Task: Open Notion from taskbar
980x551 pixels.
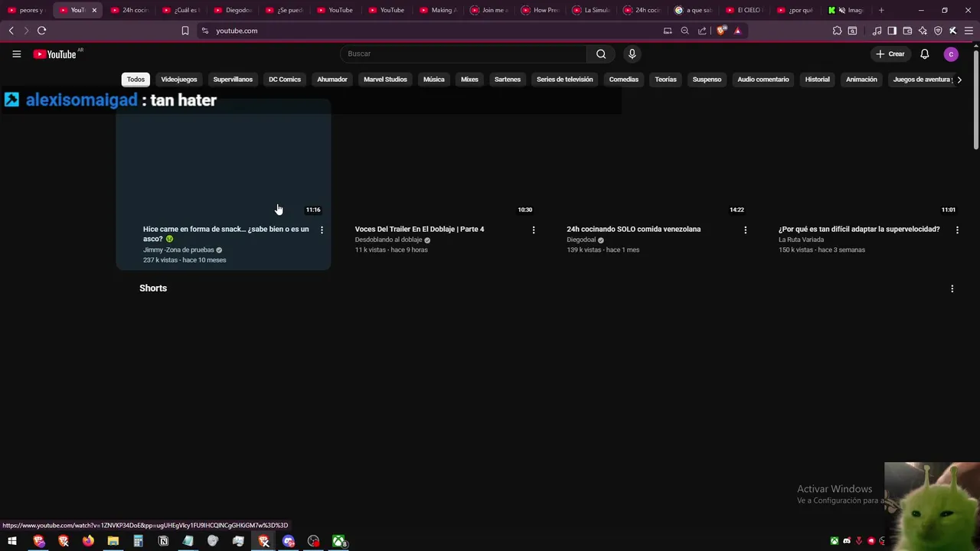Action: point(163,541)
